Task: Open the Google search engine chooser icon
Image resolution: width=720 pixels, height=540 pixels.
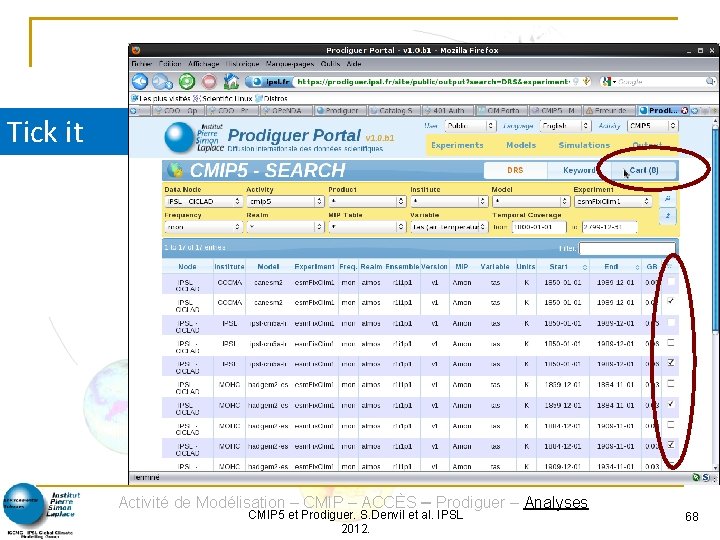Action: click(608, 82)
